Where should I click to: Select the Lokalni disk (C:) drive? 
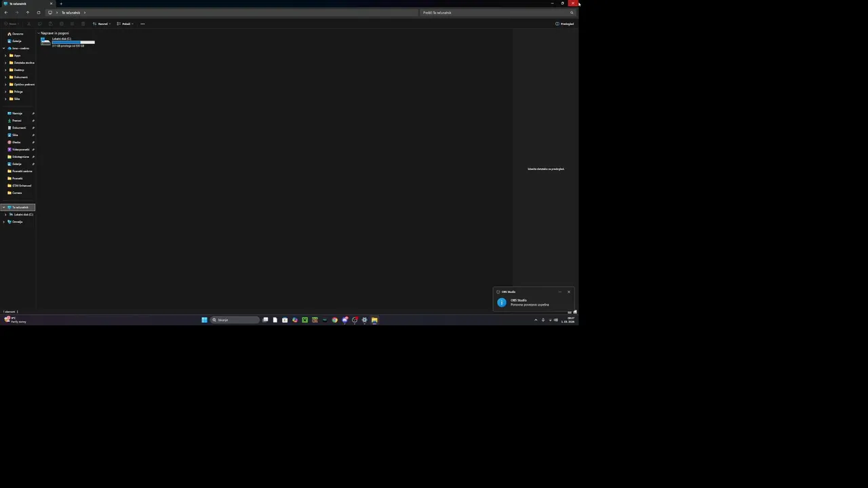point(67,42)
